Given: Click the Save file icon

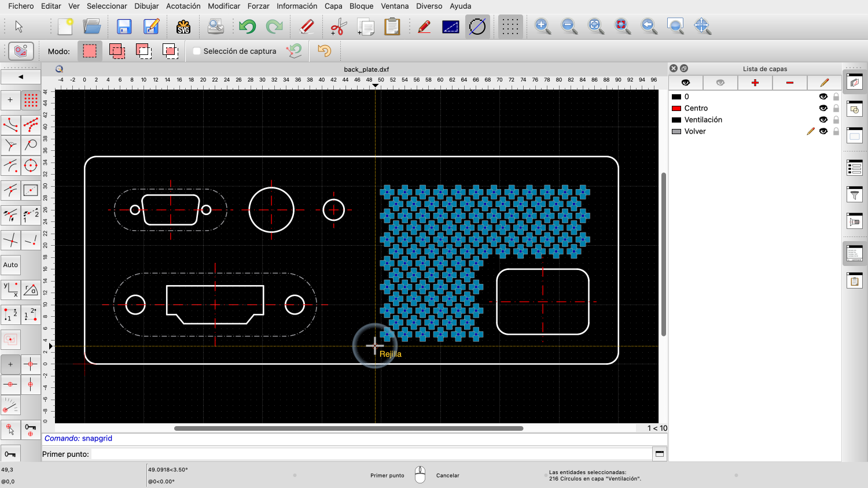Looking at the screenshot, I should click(124, 27).
